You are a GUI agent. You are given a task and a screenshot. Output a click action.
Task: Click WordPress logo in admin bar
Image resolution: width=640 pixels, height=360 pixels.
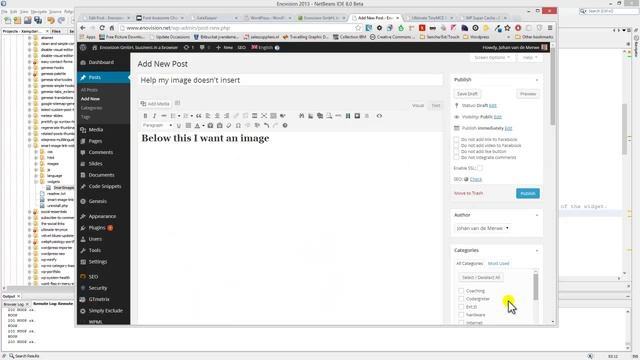point(83,47)
